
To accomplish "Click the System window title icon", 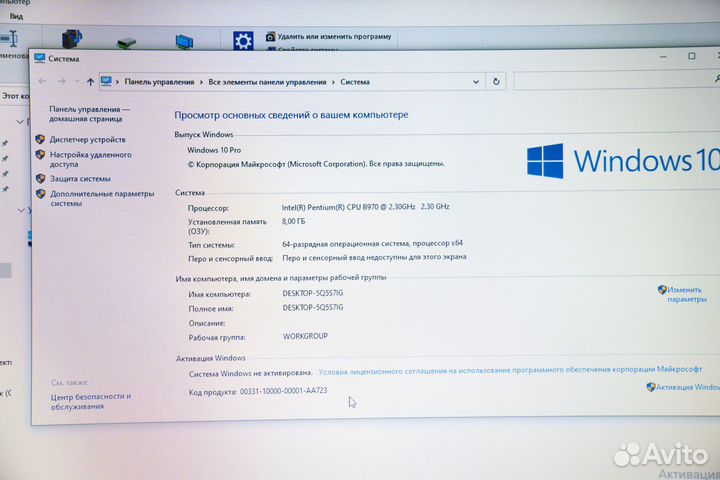I will (x=39, y=58).
